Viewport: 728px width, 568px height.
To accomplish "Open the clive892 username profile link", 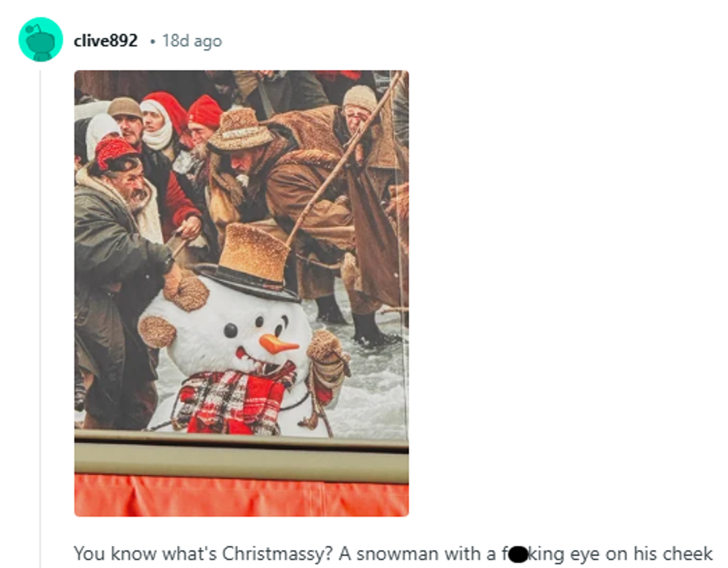I will pos(105,41).
